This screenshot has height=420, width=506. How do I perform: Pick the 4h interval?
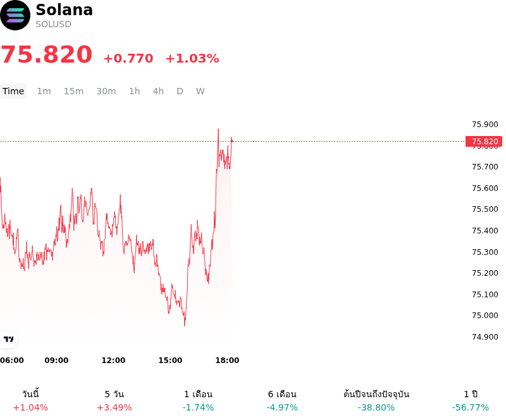click(x=158, y=91)
